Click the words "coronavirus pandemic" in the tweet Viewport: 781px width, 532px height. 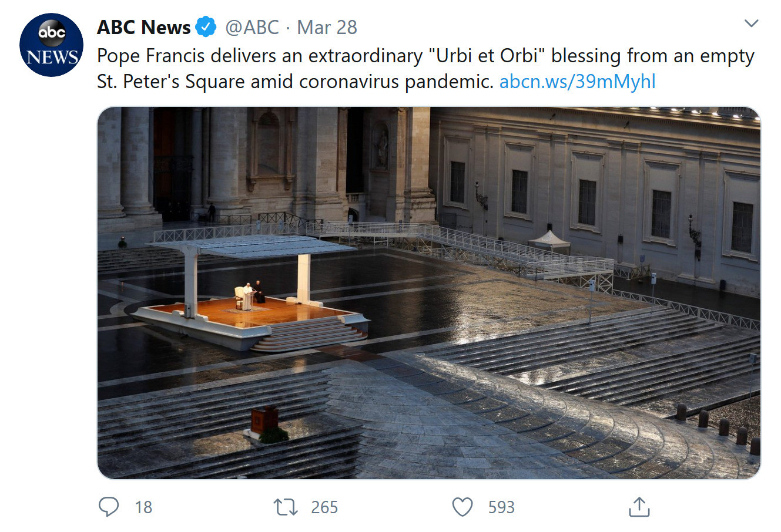click(x=396, y=81)
